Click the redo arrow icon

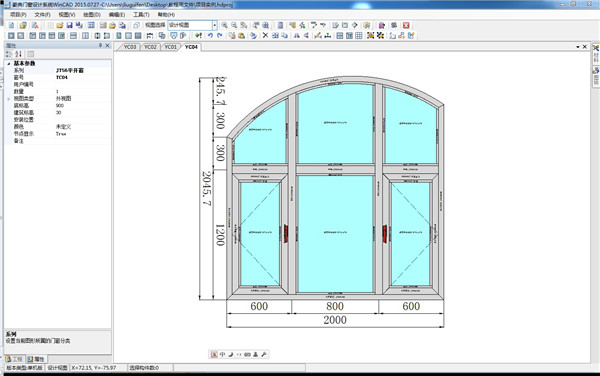coord(220,36)
